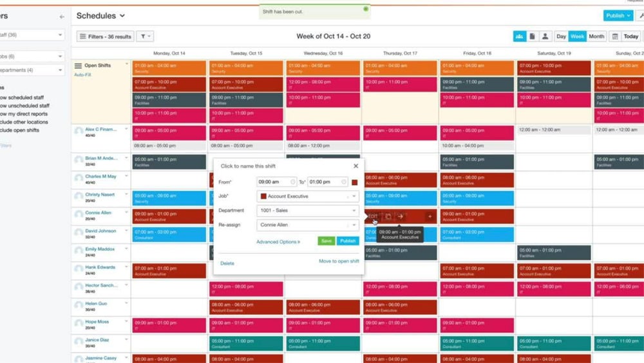Switch to Week view

pos(577,36)
